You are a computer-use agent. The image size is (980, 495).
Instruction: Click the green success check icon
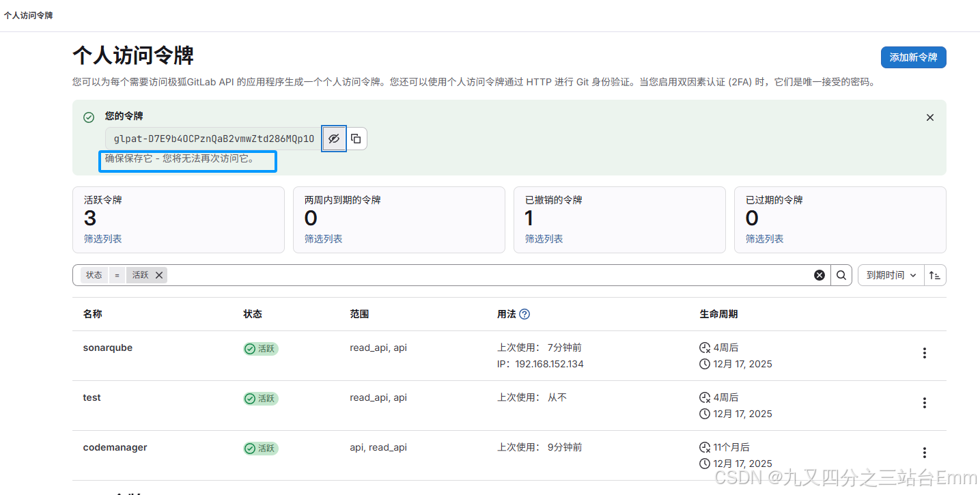pos(89,117)
